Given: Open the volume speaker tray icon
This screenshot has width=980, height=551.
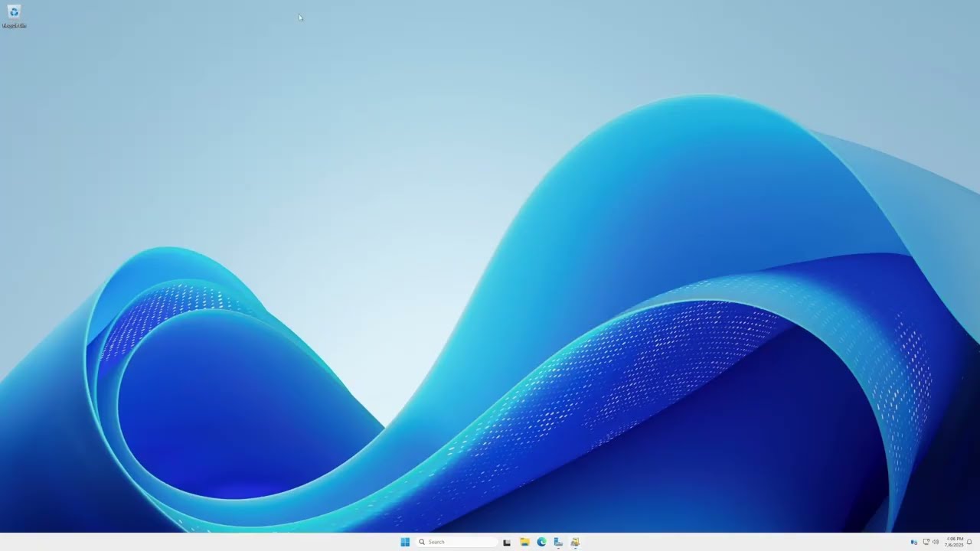Looking at the screenshot, I should [x=936, y=542].
